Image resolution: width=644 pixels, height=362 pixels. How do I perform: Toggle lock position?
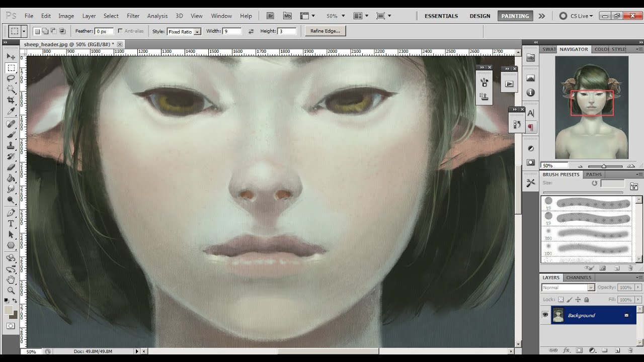578,300
